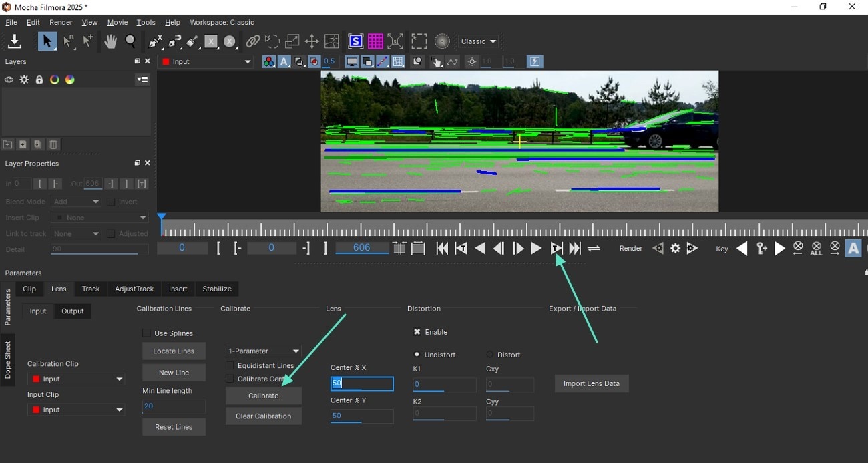Check the Calibrate Center checkbox
Image resolution: width=868 pixels, height=463 pixels.
230,379
